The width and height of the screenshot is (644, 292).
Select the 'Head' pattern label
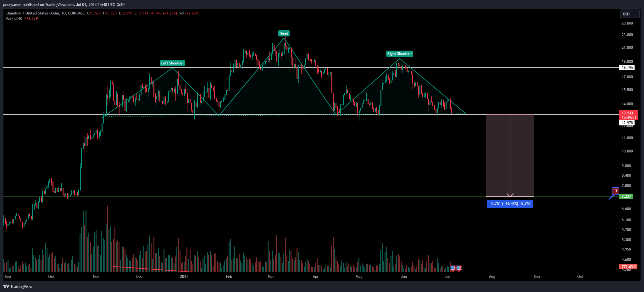pyautogui.click(x=284, y=33)
